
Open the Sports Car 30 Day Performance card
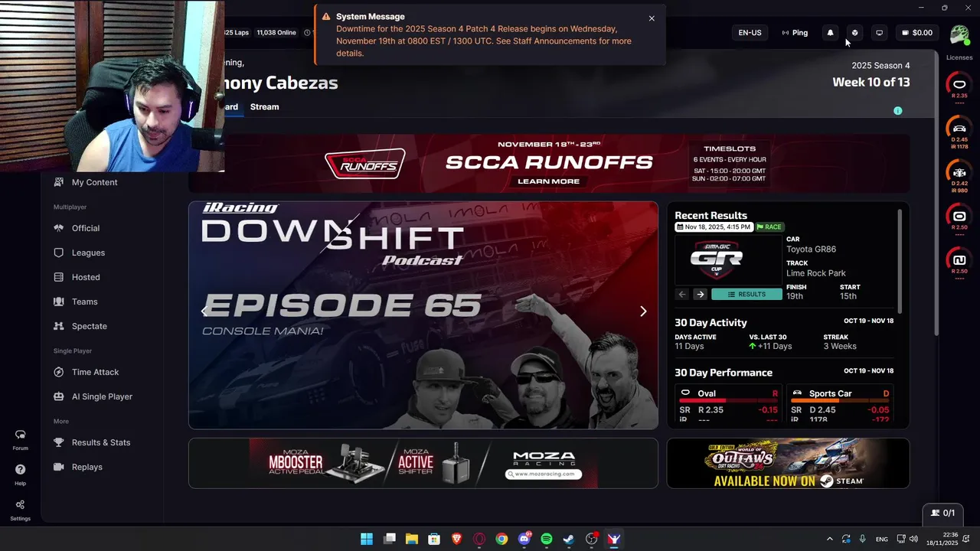840,404
